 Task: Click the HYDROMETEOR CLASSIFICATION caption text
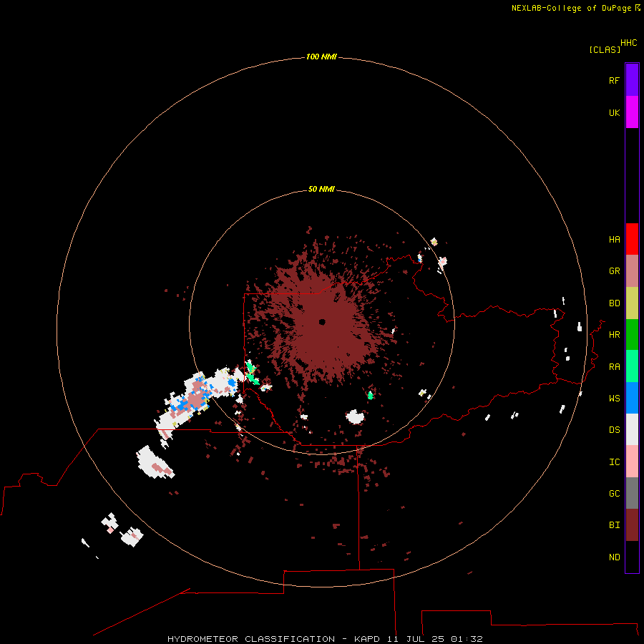(x=251, y=639)
